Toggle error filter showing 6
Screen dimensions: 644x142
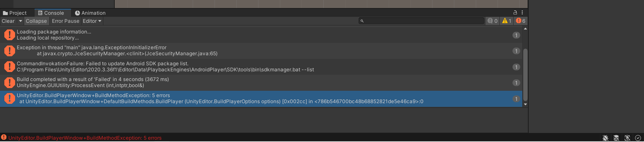521,21
